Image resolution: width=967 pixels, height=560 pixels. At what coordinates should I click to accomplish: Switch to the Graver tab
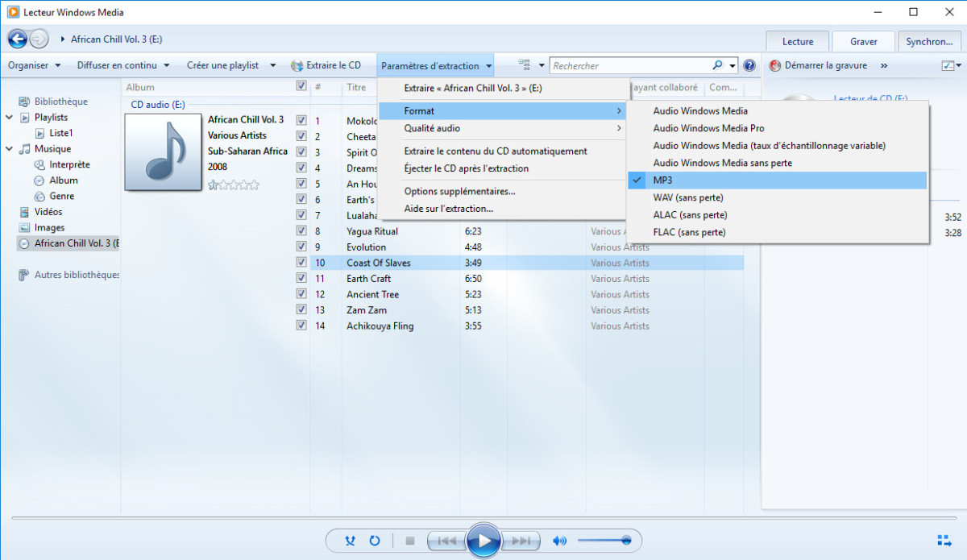point(863,41)
